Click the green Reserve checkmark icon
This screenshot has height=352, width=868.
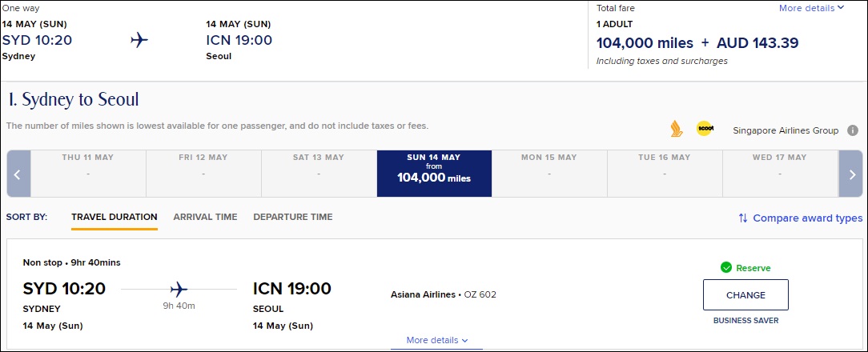(725, 268)
